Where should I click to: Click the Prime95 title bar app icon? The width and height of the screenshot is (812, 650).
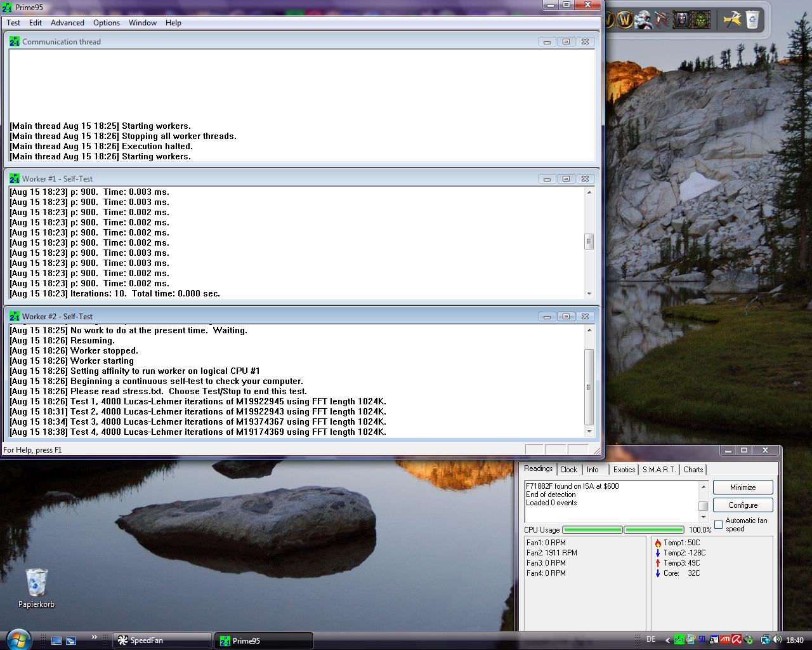coord(8,8)
